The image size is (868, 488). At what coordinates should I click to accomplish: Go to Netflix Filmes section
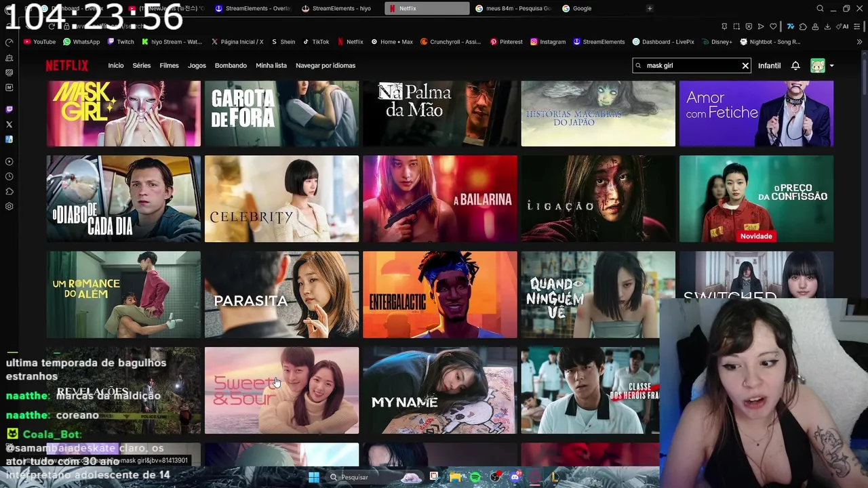point(169,66)
